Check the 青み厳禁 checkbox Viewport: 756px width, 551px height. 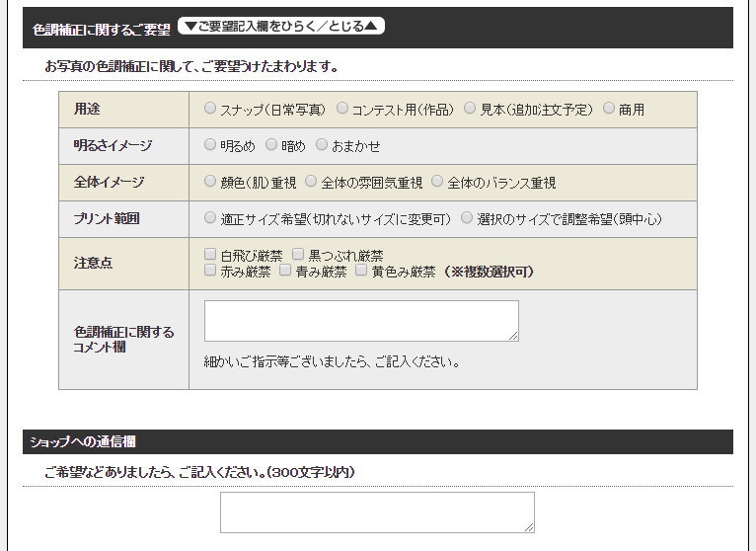click(285, 270)
